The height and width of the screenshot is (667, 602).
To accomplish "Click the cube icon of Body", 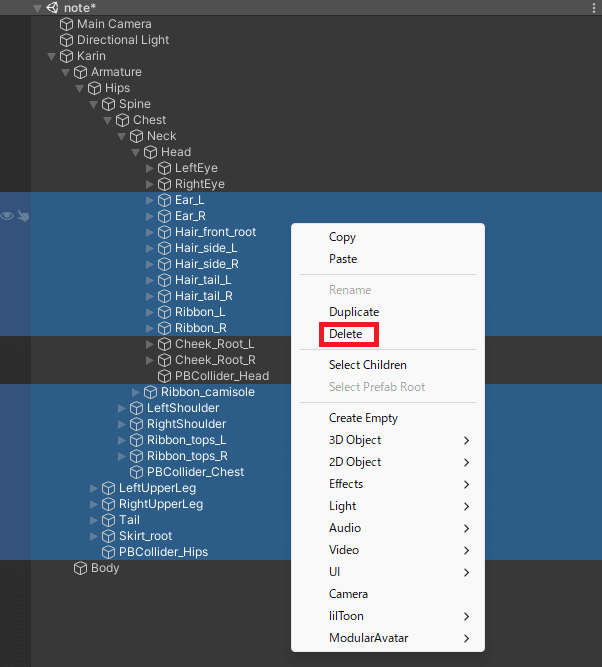I will (x=80, y=568).
